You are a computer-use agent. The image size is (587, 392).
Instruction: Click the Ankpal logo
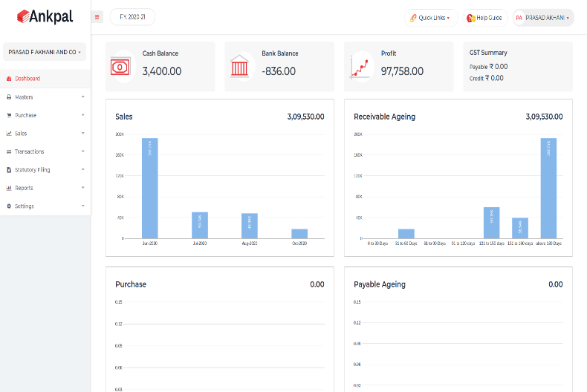(x=45, y=16)
